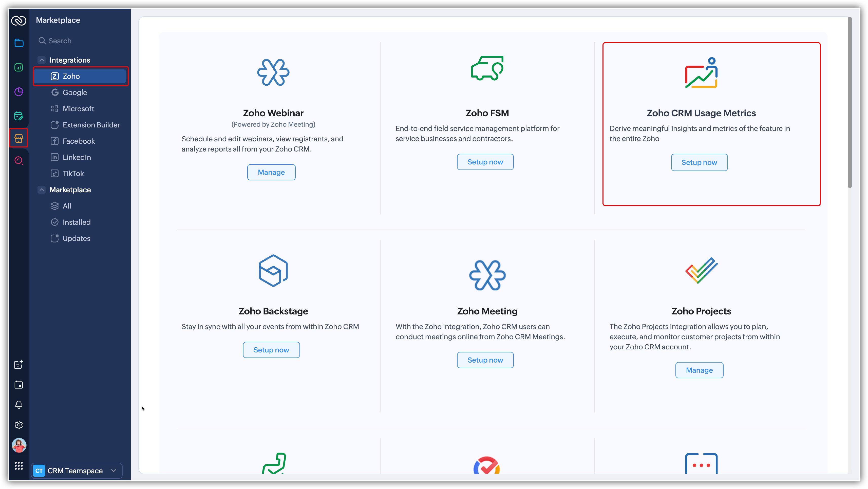Click Setup now for Zoho FSM
Image resolution: width=868 pixels, height=489 pixels.
tap(485, 162)
